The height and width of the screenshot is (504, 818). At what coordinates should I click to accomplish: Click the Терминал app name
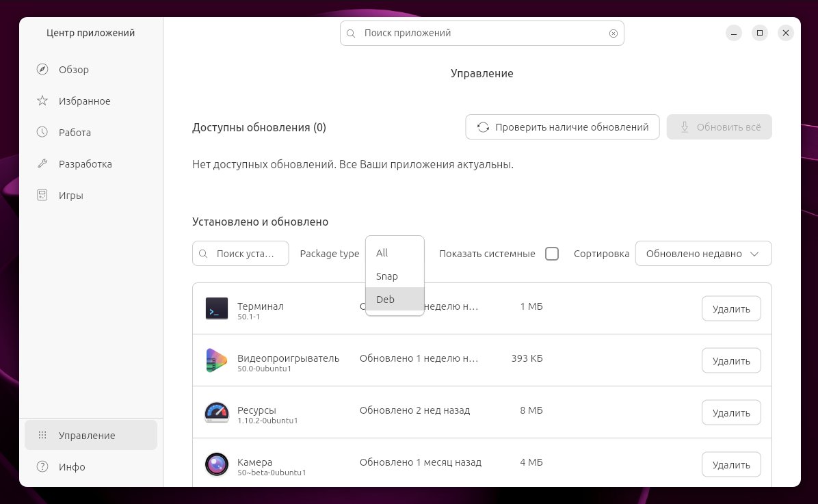coord(261,306)
